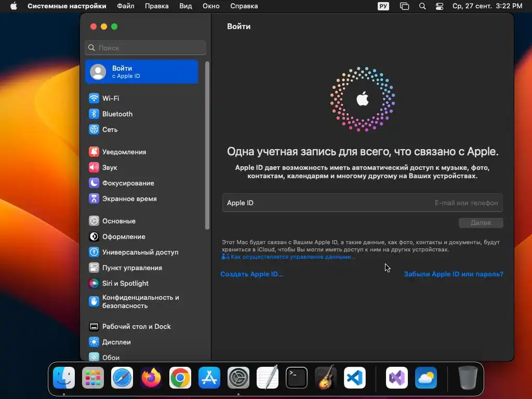Click System Settings icon in Dock
Viewport: 532px width, 399px height.
238,378
